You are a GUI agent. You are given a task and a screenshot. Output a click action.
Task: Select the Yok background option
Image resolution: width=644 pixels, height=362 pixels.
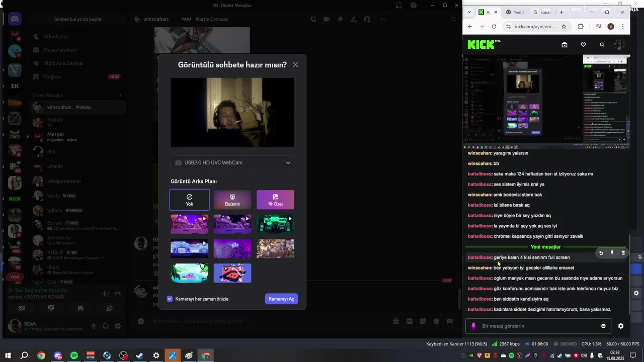tap(190, 200)
